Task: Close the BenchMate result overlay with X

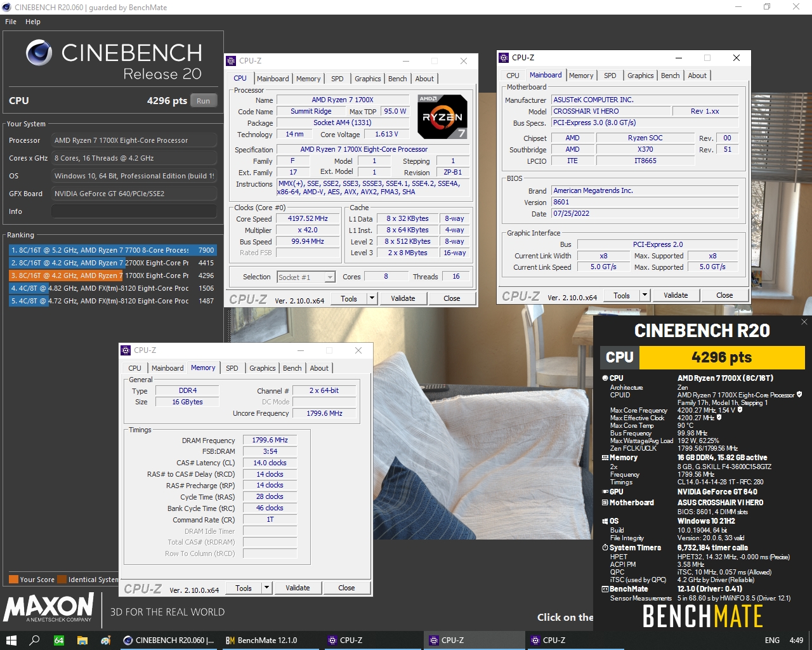Action: pyautogui.click(x=804, y=322)
